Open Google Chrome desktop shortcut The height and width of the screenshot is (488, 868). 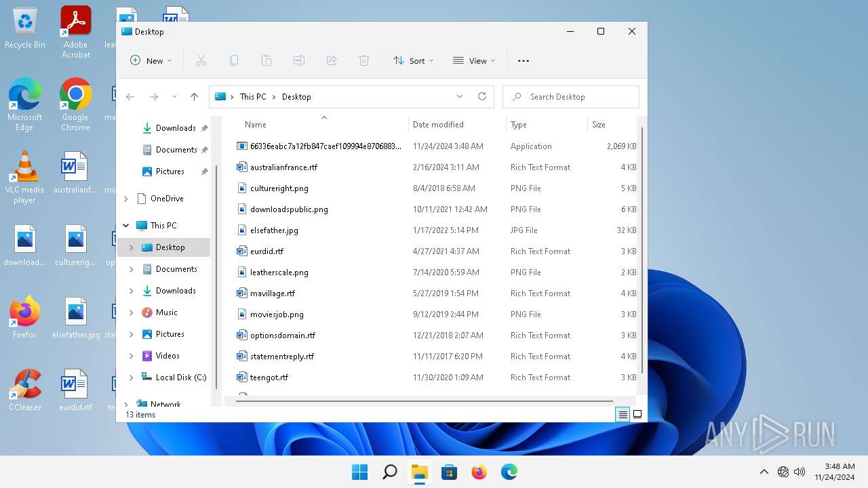tap(76, 104)
